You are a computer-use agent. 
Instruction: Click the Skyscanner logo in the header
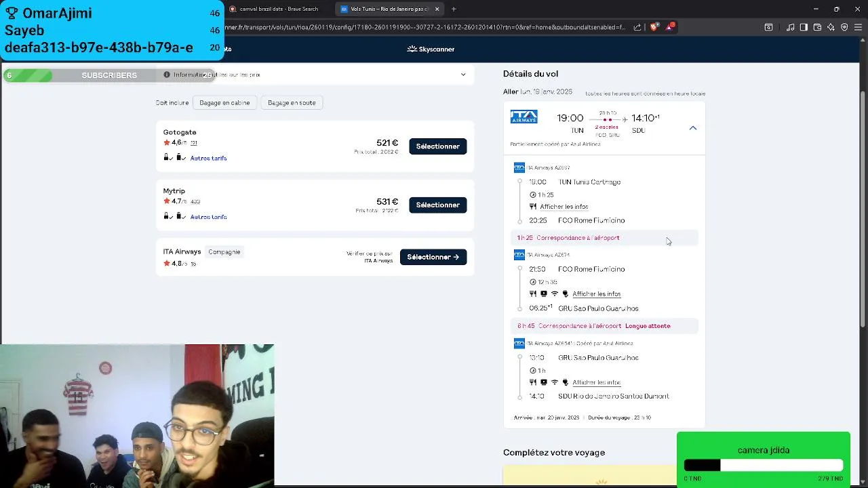tap(431, 49)
